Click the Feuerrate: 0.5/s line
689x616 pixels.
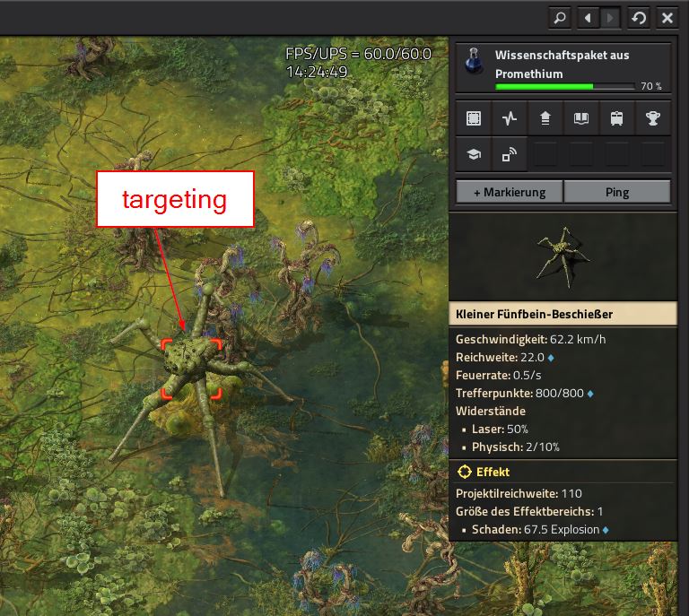coord(498,376)
